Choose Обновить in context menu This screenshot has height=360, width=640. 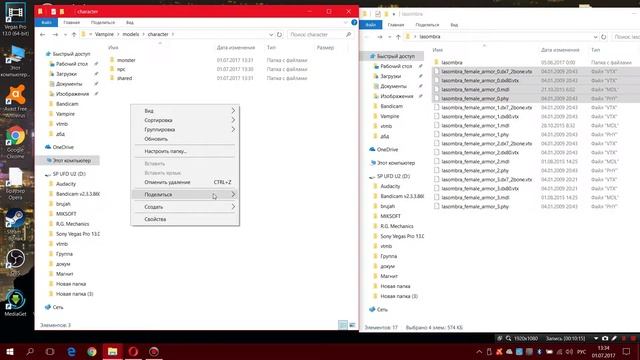185,139
